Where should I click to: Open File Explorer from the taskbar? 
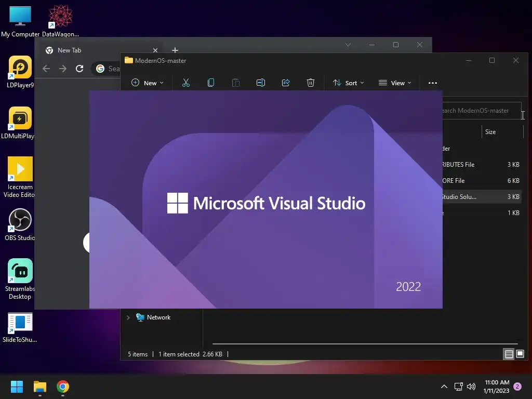[39, 387]
